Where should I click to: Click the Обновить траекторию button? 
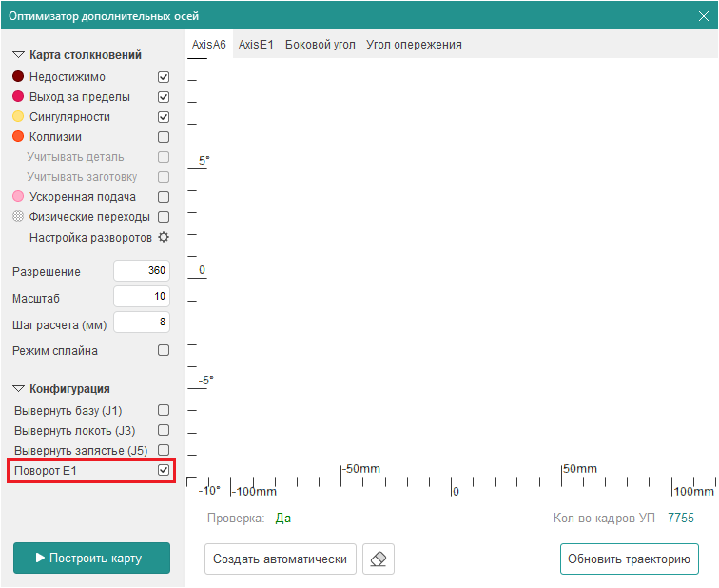point(629,559)
